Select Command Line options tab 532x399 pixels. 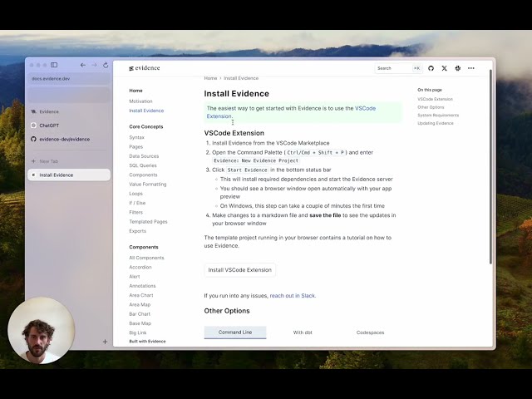pos(235,332)
